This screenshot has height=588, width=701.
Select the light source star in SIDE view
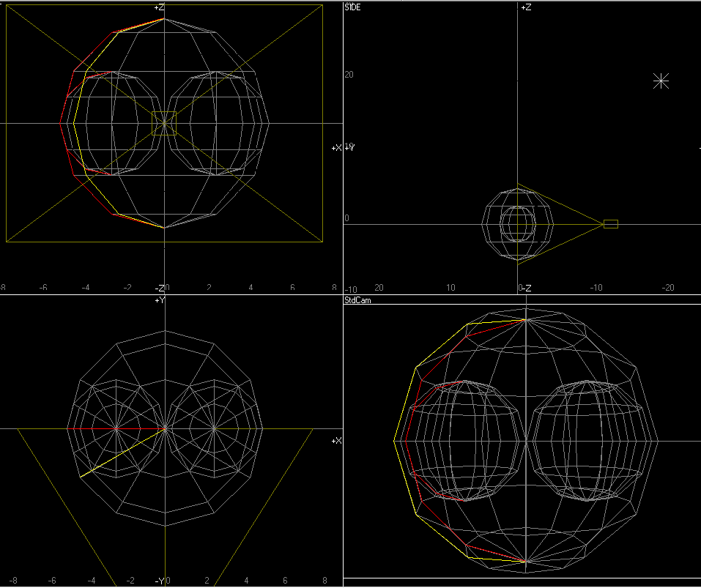pyautogui.click(x=661, y=81)
